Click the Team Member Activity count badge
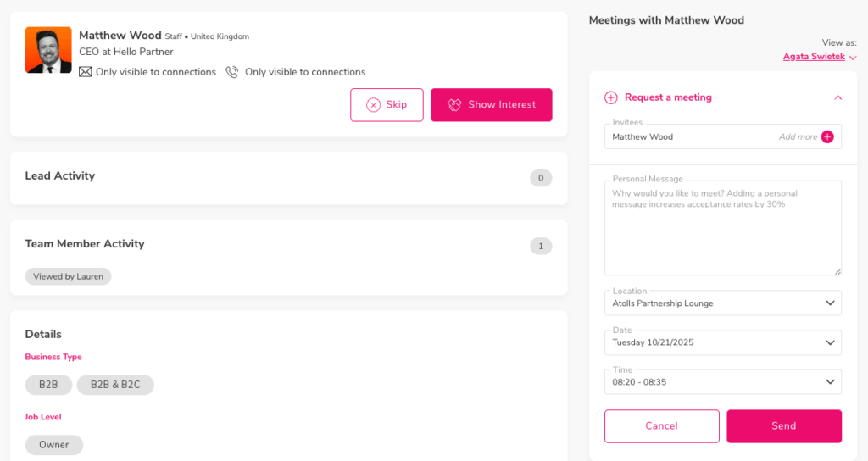The height and width of the screenshot is (461, 868). click(x=540, y=247)
